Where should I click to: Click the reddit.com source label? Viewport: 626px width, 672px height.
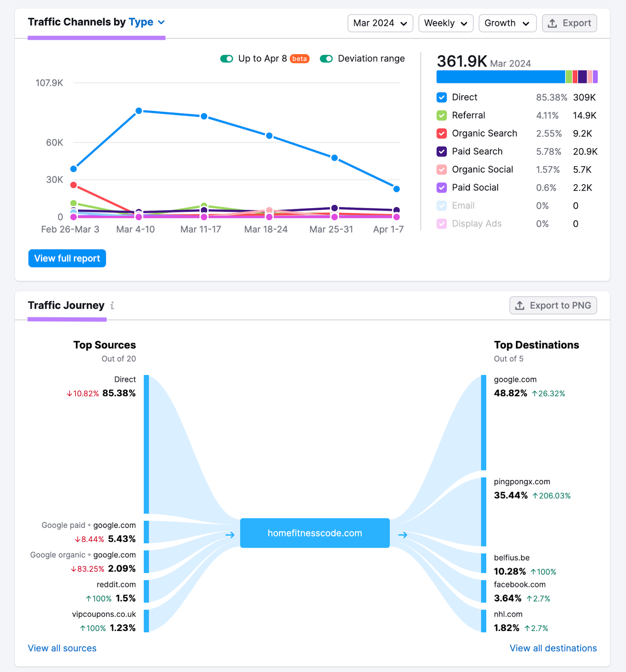click(x=116, y=585)
